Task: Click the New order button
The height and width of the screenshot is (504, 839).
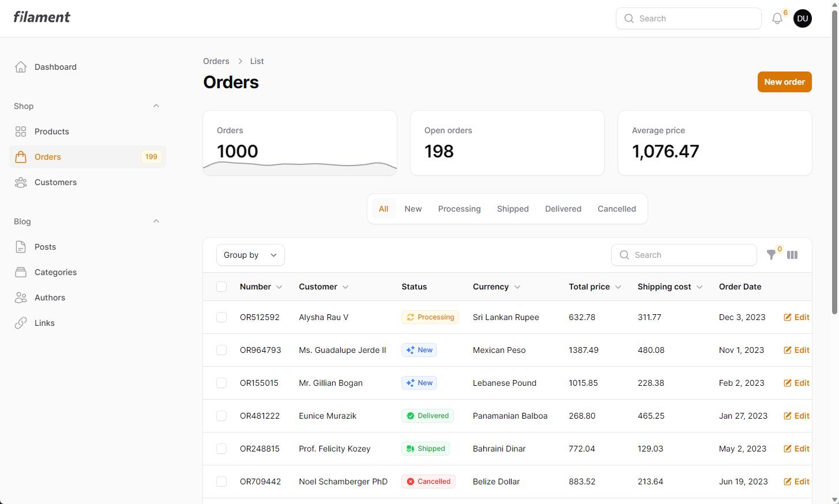Action: 784,81
